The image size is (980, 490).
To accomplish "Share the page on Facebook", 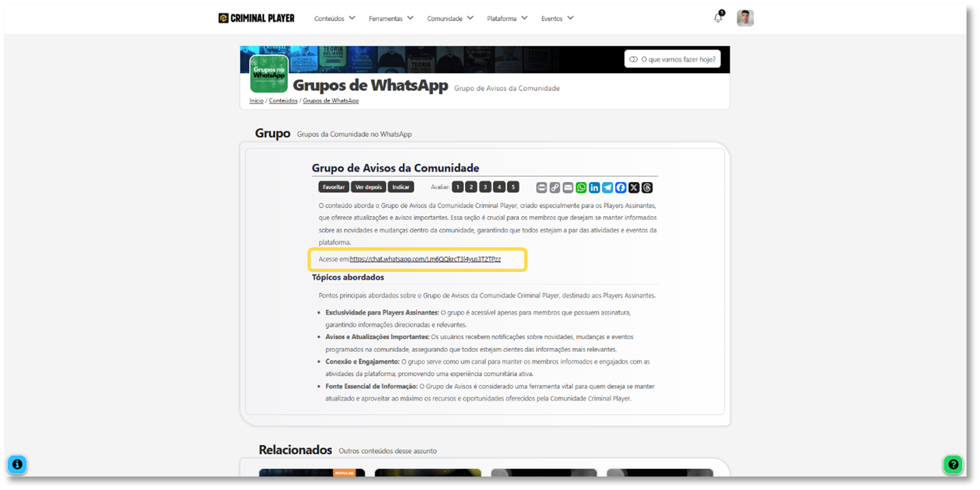I will click(x=620, y=187).
